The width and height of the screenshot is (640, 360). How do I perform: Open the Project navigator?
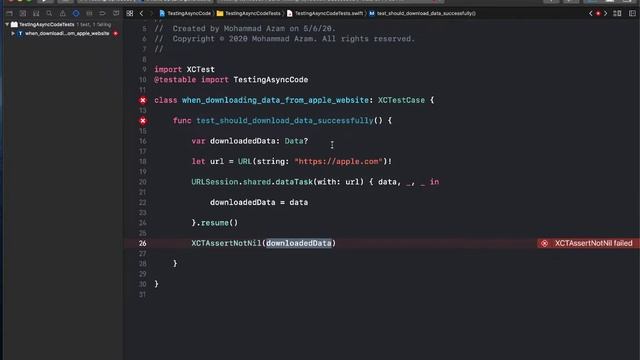pyautogui.click(x=9, y=13)
